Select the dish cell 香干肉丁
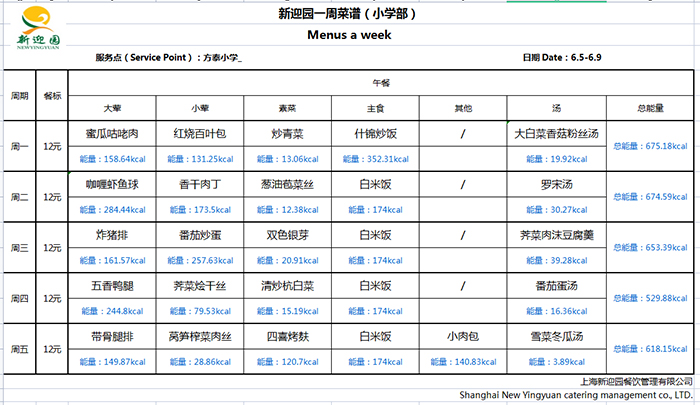This screenshot has height=405, width=700. pyautogui.click(x=200, y=184)
